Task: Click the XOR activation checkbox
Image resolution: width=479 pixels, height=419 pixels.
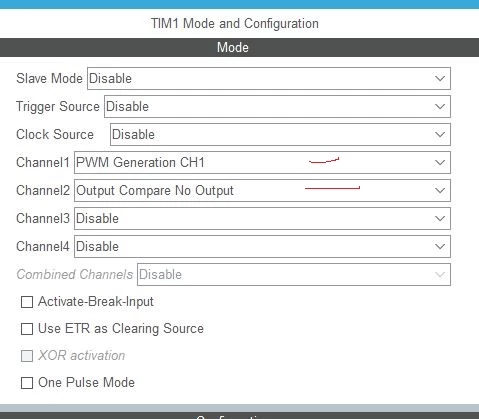Action: click(x=27, y=356)
